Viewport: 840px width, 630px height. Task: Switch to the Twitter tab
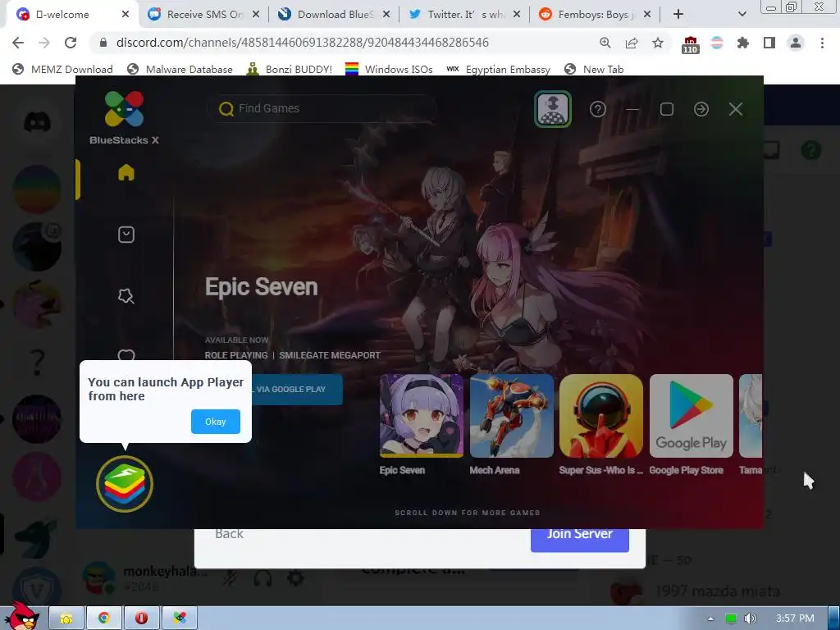[466, 15]
